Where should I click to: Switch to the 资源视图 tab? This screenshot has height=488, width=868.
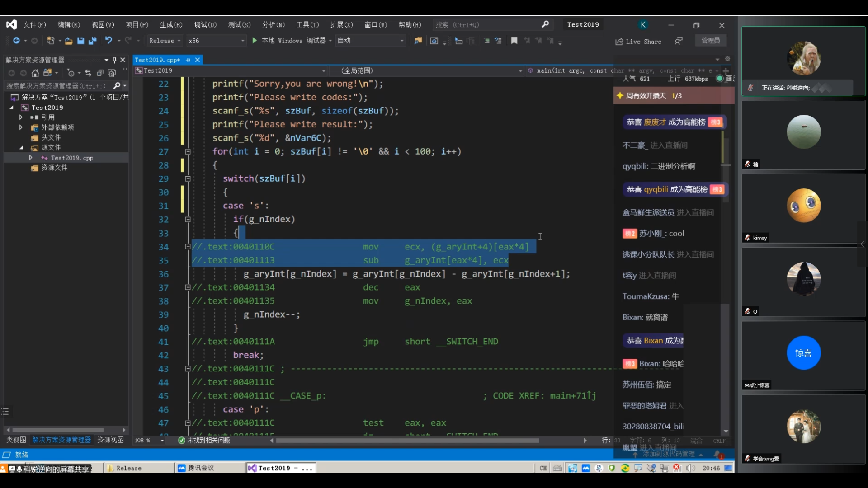(110, 440)
